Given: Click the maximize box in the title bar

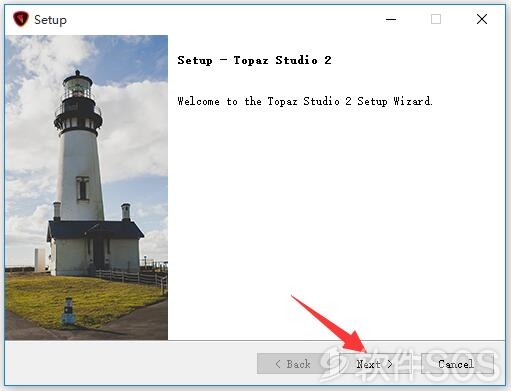Looking at the screenshot, I should point(436,19).
